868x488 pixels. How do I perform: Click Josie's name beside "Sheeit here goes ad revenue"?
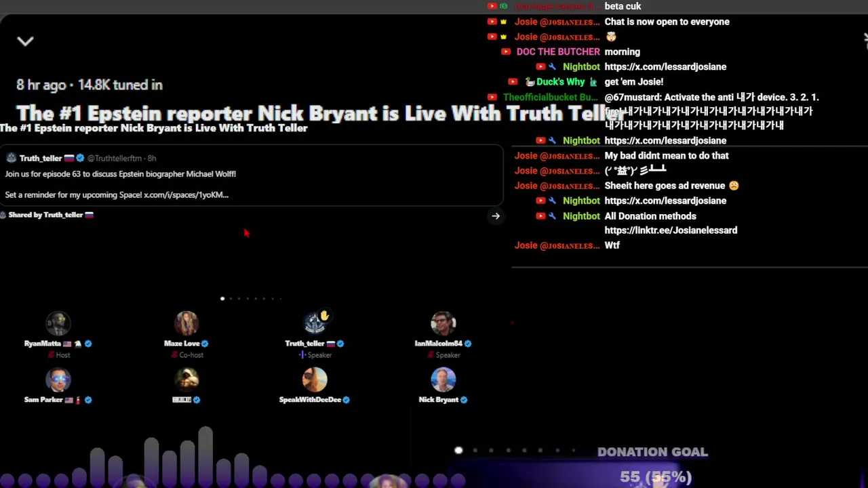tap(557, 186)
